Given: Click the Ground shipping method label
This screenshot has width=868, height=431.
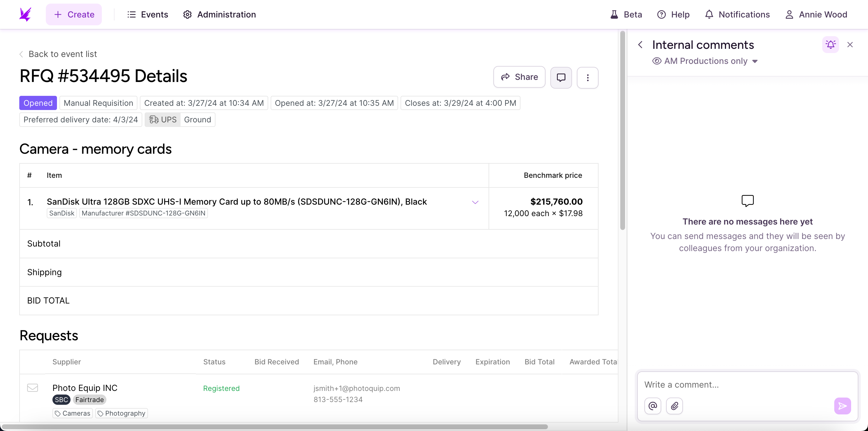Looking at the screenshot, I should pyautogui.click(x=197, y=120).
